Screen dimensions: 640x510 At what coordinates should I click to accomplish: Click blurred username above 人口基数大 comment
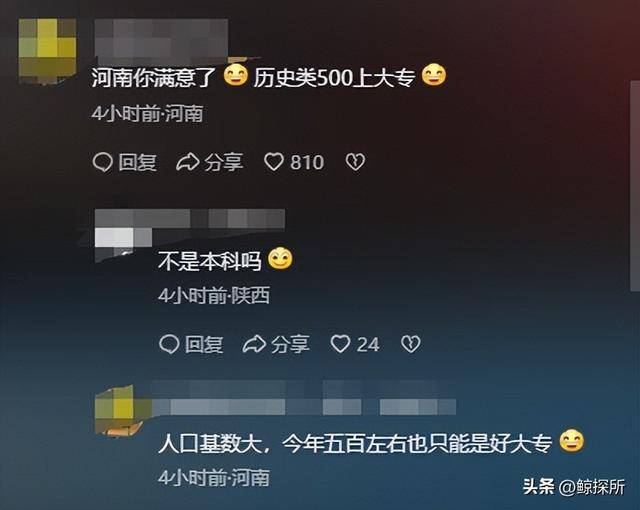(x=304, y=398)
